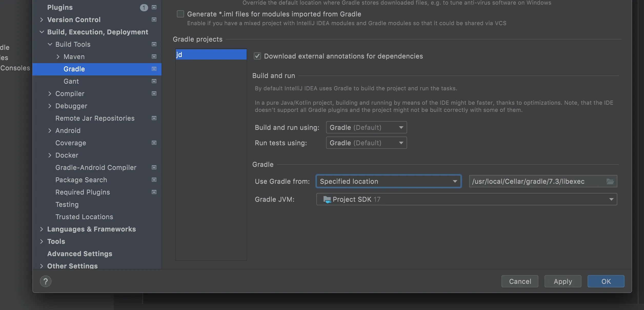
Task: Select Gant in the settings tree
Action: (71, 81)
